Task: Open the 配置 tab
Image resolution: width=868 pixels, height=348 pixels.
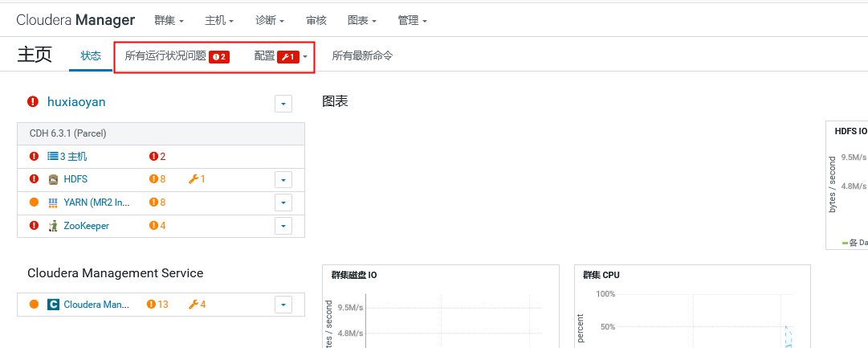Action: [265, 56]
